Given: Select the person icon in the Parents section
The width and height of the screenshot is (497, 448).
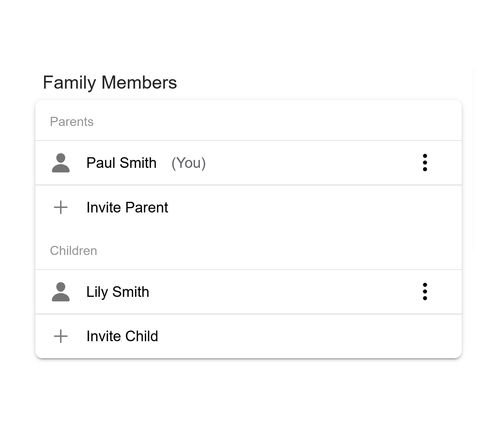Looking at the screenshot, I should tap(61, 163).
